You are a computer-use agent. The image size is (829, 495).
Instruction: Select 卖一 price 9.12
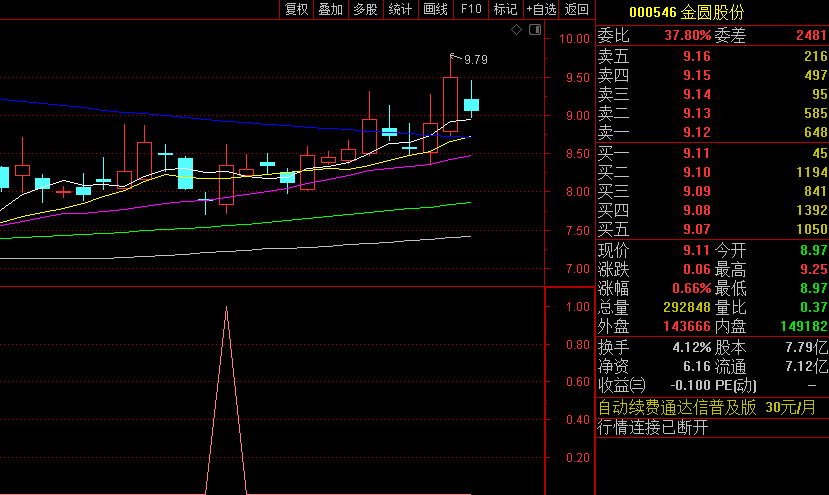coord(697,132)
